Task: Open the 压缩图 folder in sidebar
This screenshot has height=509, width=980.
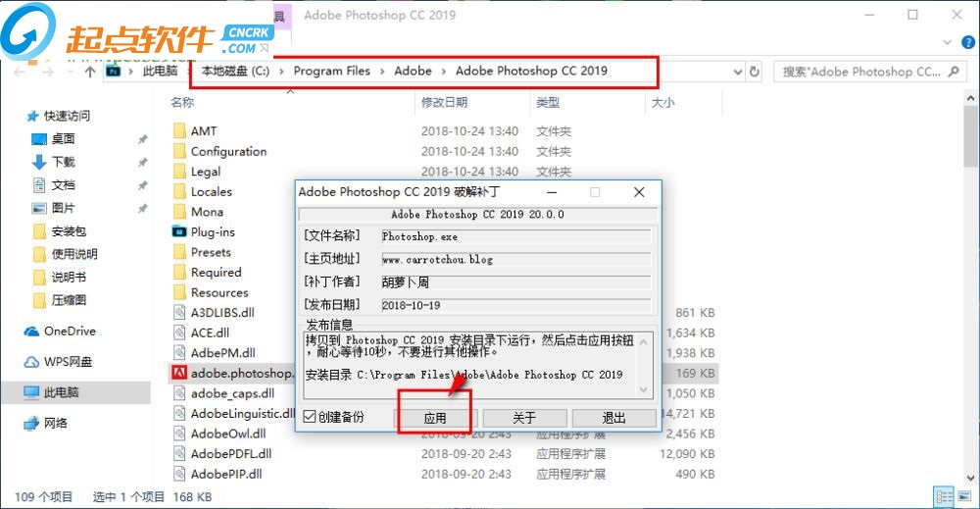Action: pyautogui.click(x=69, y=300)
